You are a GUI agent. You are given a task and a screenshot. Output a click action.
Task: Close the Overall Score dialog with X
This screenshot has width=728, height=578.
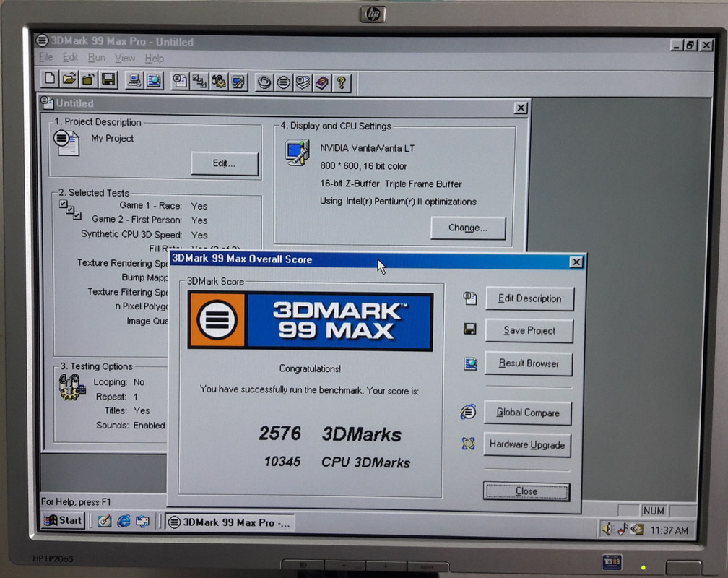[576, 262]
